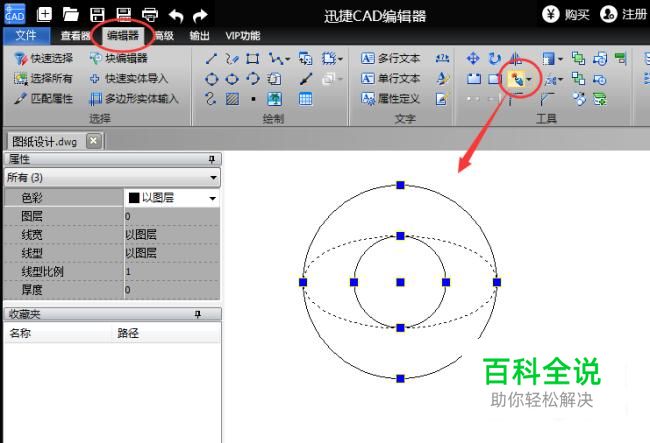Image resolution: width=650 pixels, height=443 pixels.
Task: Click Match Properties (匹配属性)
Action: (x=43, y=99)
